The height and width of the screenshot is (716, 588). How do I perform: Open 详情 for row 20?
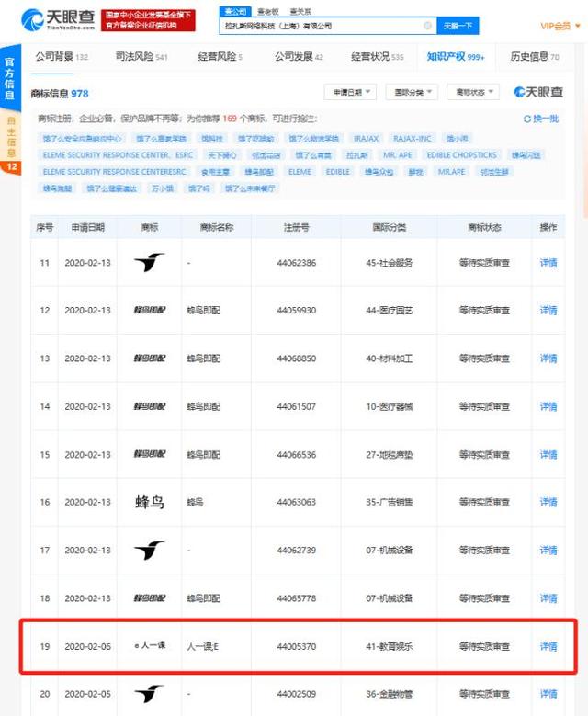pyautogui.click(x=548, y=694)
